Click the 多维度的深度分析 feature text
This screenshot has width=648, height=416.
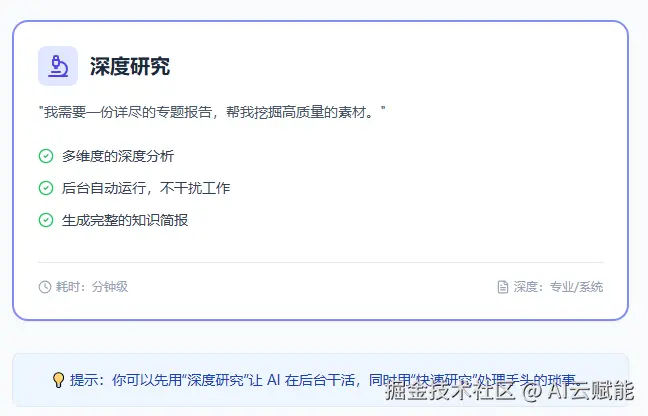118,156
